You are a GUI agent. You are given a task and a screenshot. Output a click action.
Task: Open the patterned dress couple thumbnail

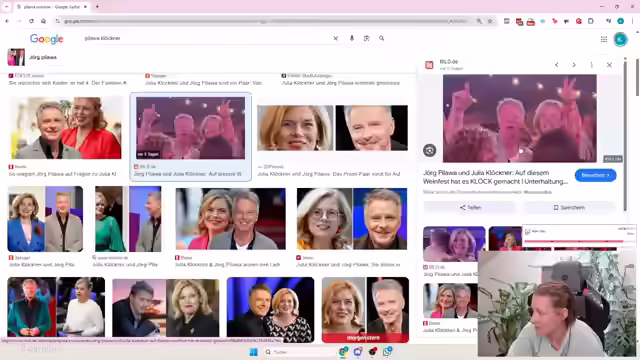[x=271, y=309]
